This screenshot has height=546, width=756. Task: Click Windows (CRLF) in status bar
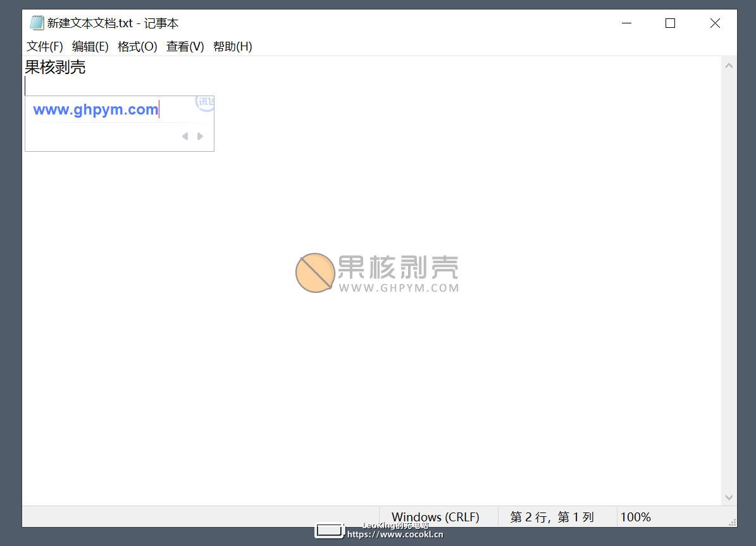pos(435,517)
